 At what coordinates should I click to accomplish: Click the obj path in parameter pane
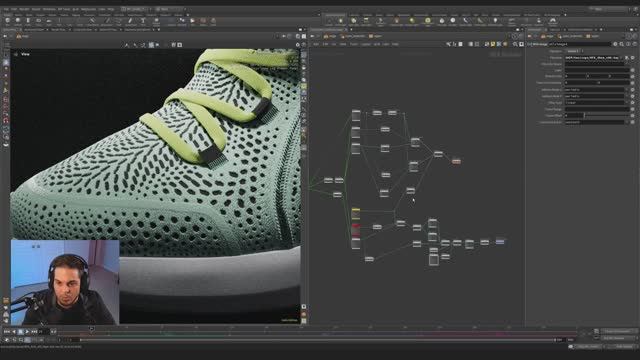coord(548,36)
